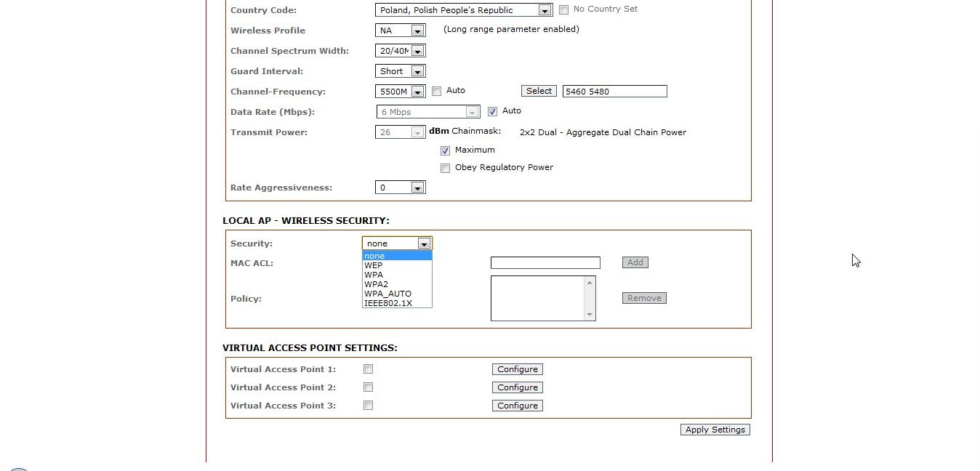The width and height of the screenshot is (980, 471).
Task: Expand the Channel Spectrum Width dropdown
Action: [400, 51]
